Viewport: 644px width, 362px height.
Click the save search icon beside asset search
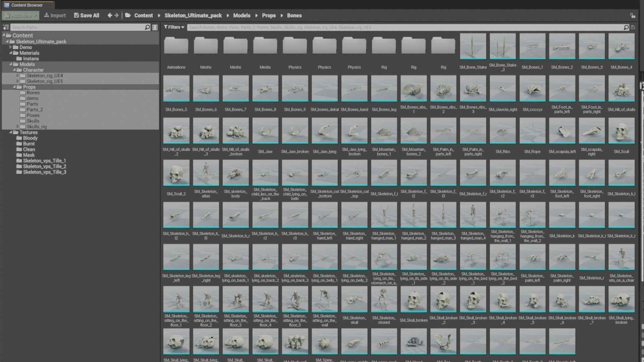point(633,27)
